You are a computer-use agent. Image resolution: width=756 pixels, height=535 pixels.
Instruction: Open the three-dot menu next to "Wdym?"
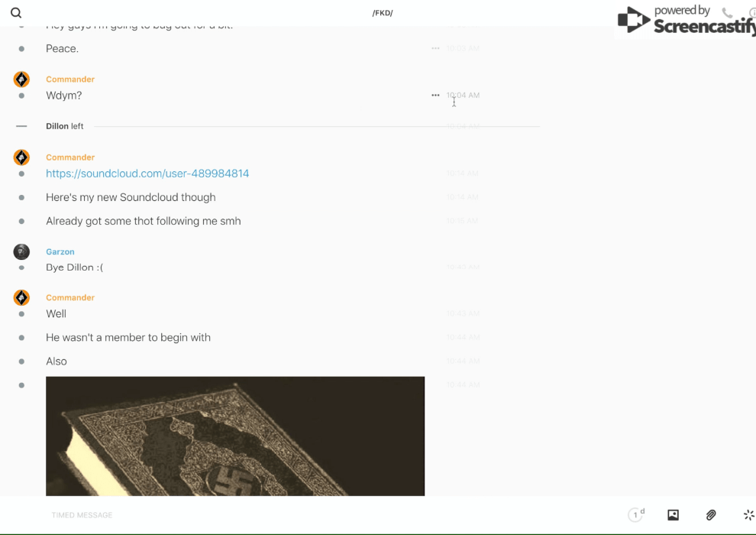[x=435, y=96]
